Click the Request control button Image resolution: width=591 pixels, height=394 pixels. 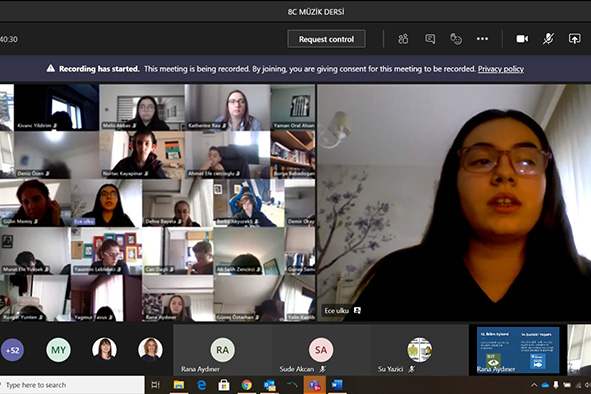(326, 39)
